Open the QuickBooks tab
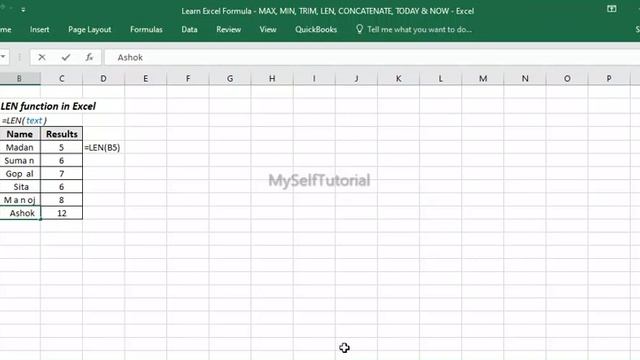Image resolution: width=640 pixels, height=360 pixels. point(316,29)
